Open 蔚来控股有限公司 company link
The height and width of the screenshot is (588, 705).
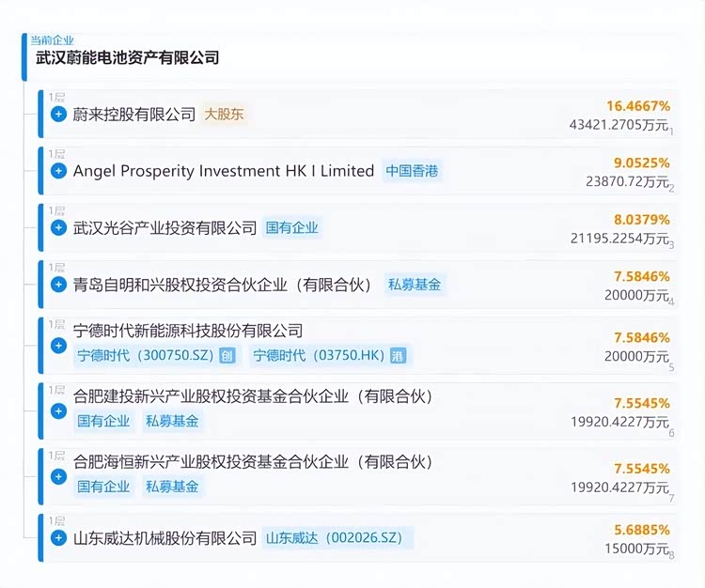pyautogui.click(x=134, y=115)
